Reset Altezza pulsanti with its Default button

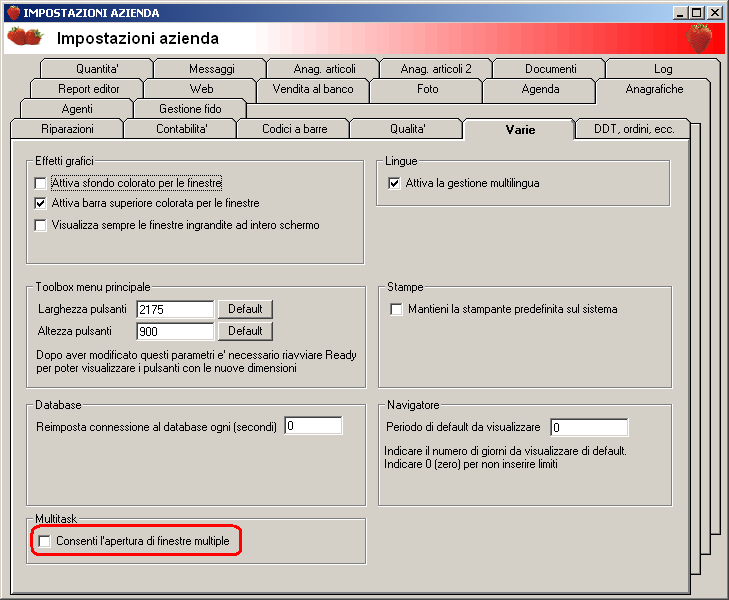pos(245,331)
